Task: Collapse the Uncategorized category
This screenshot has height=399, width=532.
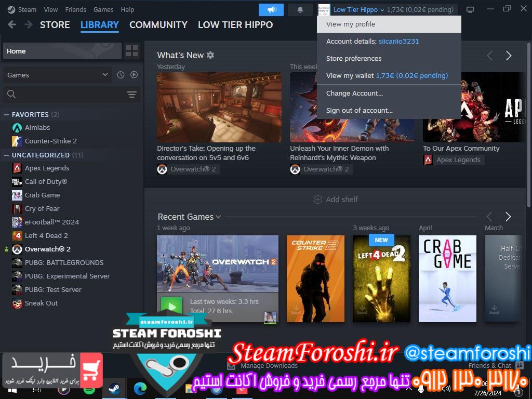Action: pos(7,155)
